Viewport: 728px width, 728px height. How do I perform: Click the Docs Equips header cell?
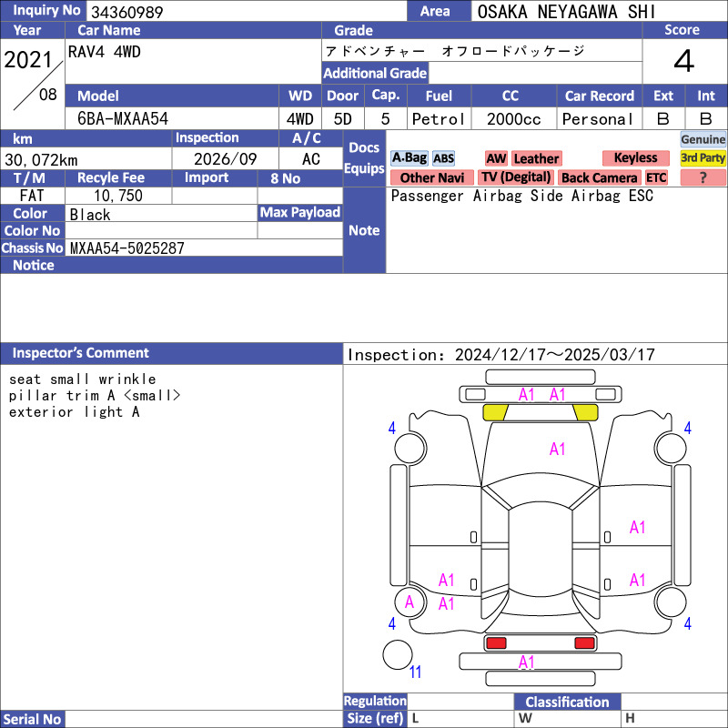pyautogui.click(x=364, y=158)
